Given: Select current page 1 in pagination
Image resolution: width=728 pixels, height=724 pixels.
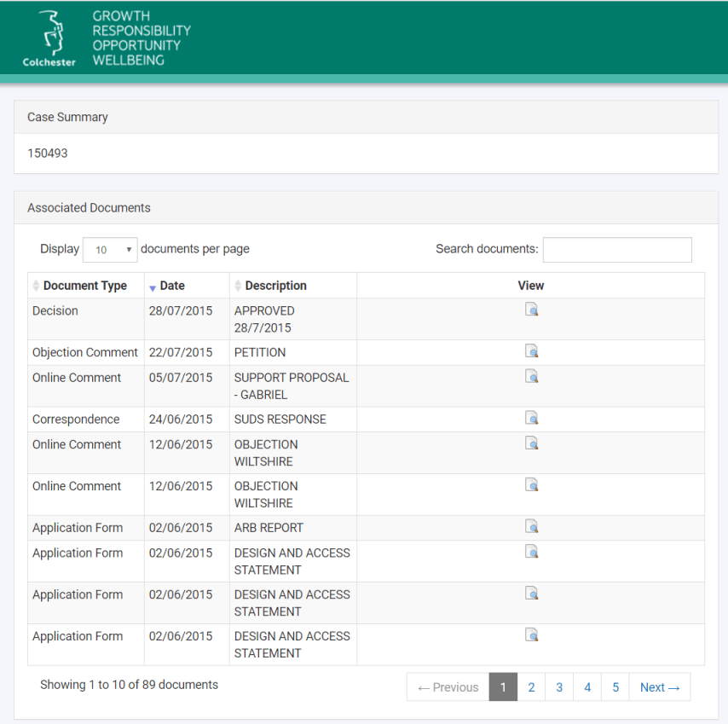Looking at the screenshot, I should [x=503, y=687].
